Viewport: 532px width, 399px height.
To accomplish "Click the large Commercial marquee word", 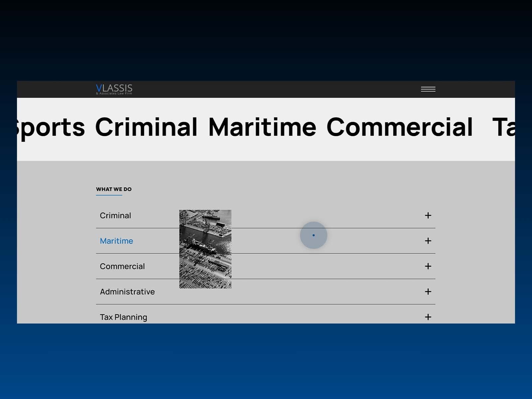I will [x=399, y=127].
